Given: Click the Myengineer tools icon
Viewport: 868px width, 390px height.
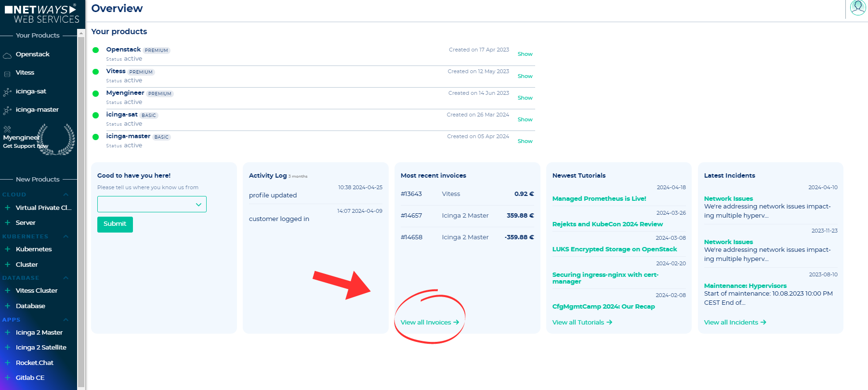Looking at the screenshot, I should tap(7, 129).
